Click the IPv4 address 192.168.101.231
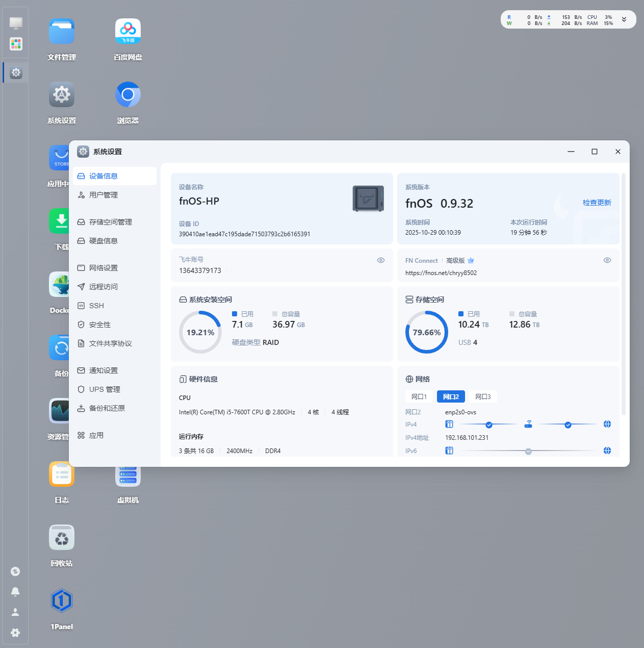Image resolution: width=644 pixels, height=648 pixels. point(467,438)
